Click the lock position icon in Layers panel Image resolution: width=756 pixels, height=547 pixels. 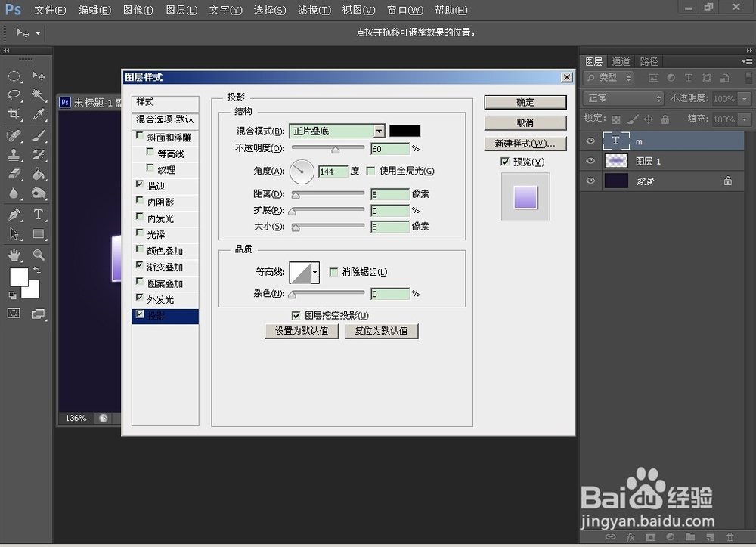coord(649,119)
